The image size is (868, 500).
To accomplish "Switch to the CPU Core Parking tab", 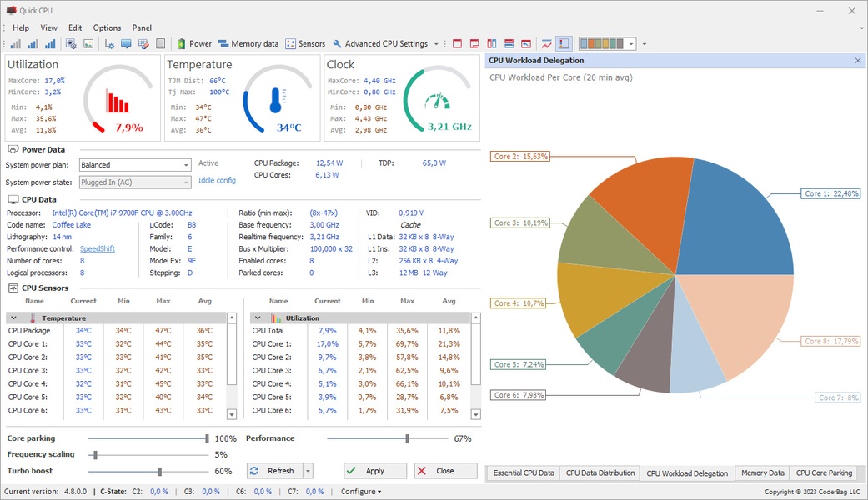I will (824, 472).
